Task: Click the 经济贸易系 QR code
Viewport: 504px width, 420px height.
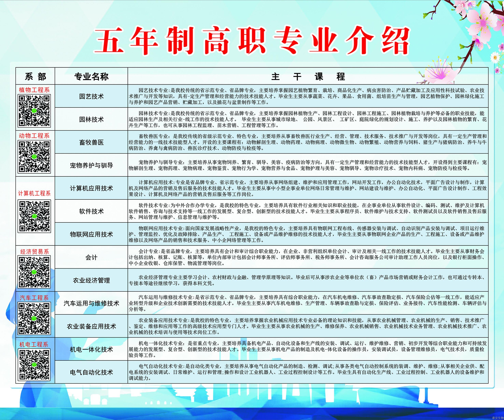Action: coord(34,272)
